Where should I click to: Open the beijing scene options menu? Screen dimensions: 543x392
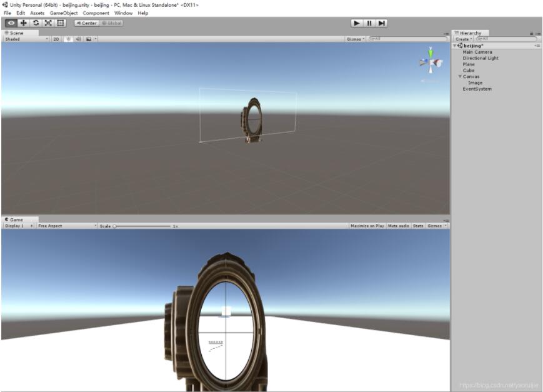click(x=537, y=46)
